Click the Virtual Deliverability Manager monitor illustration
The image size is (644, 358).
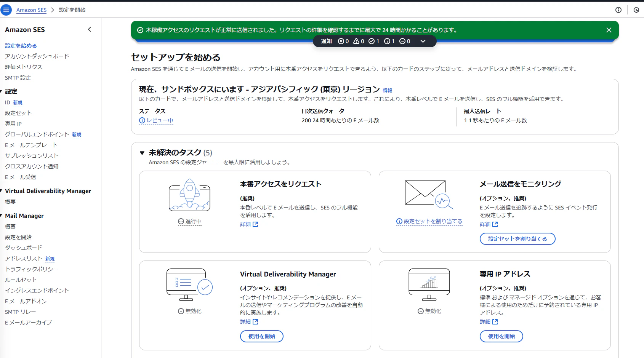click(189, 284)
